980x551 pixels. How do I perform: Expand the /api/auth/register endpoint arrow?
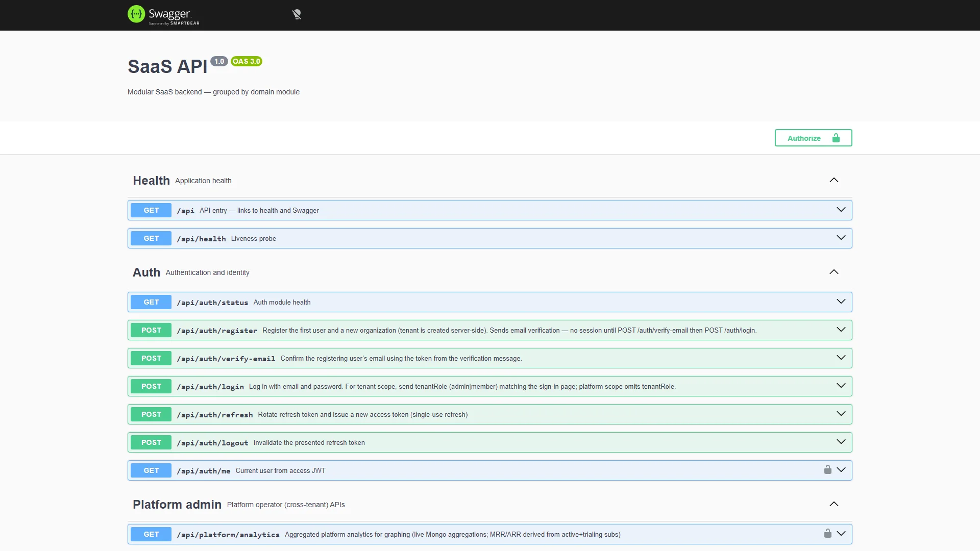[x=841, y=330]
